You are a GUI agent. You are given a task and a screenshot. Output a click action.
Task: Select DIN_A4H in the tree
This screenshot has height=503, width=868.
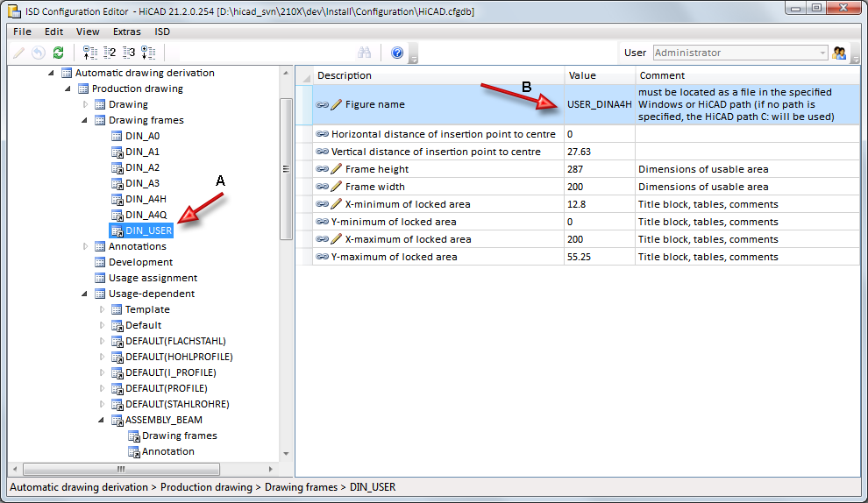pyautogui.click(x=145, y=199)
